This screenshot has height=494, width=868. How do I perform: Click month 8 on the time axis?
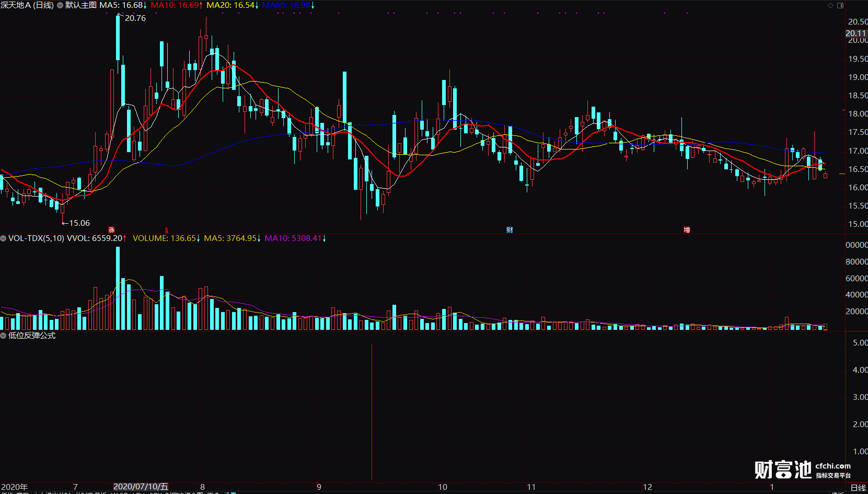203,487
